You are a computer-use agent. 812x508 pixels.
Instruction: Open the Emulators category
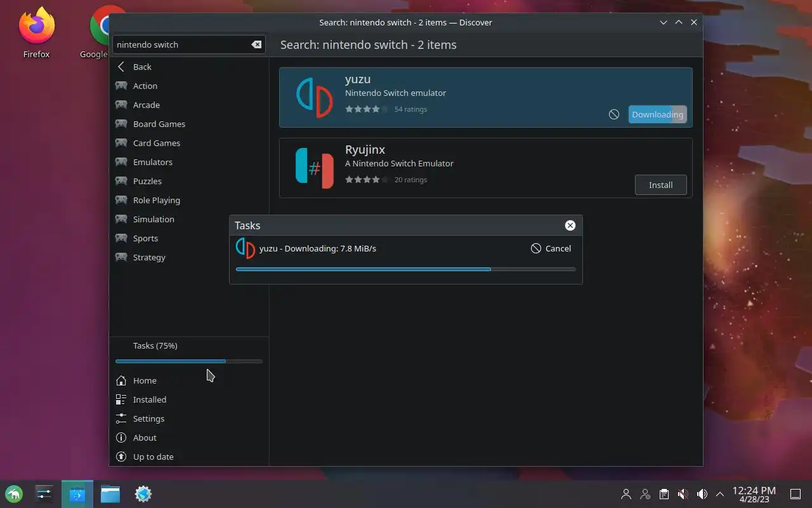pos(189,162)
